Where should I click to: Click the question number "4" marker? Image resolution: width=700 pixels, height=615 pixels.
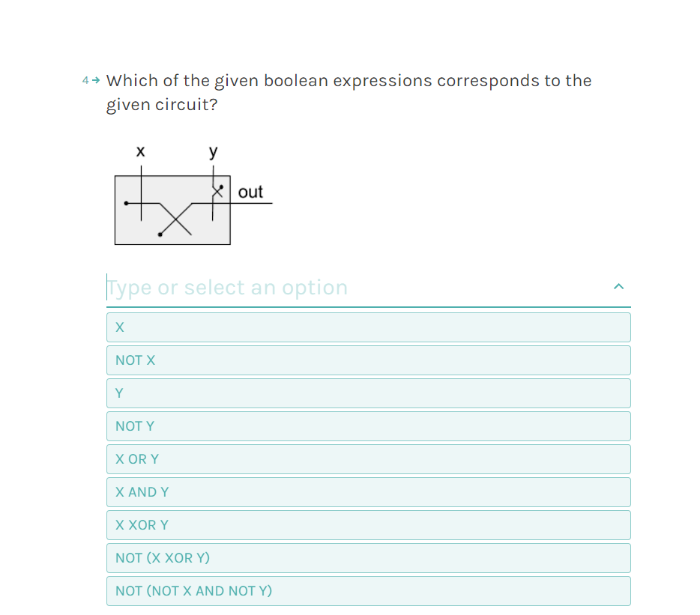point(84,79)
